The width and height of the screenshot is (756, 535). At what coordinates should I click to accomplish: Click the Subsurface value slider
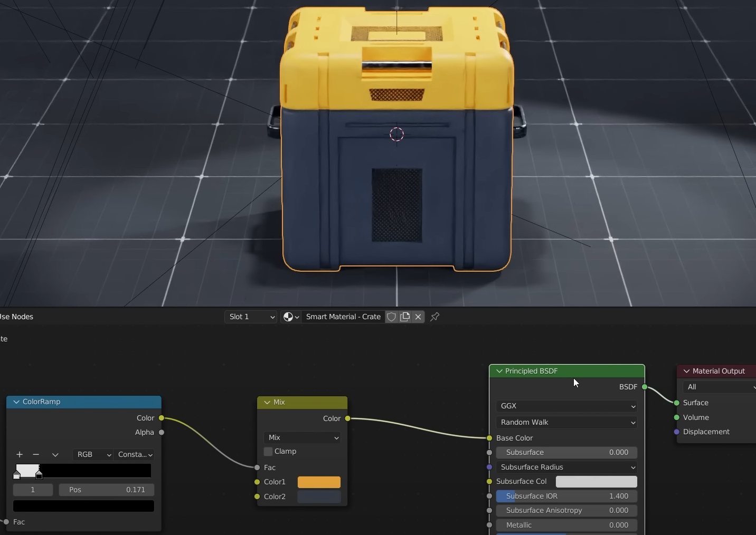[x=566, y=452]
